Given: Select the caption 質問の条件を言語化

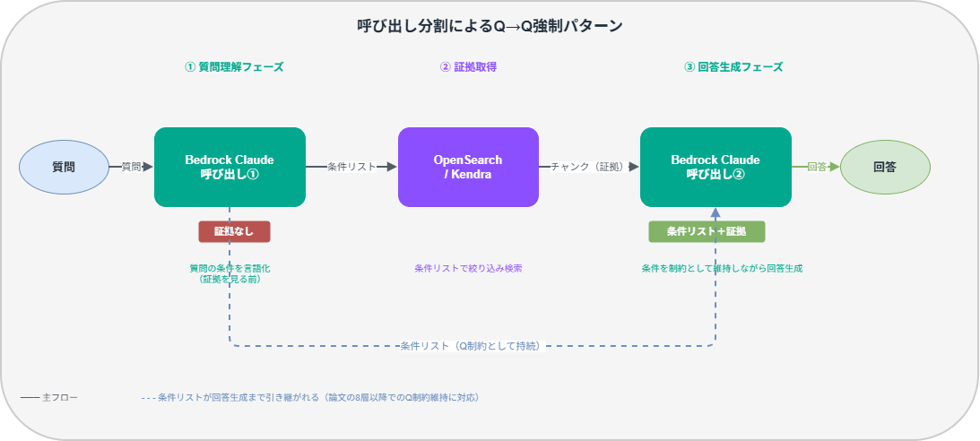Looking at the screenshot, I should [x=230, y=268].
